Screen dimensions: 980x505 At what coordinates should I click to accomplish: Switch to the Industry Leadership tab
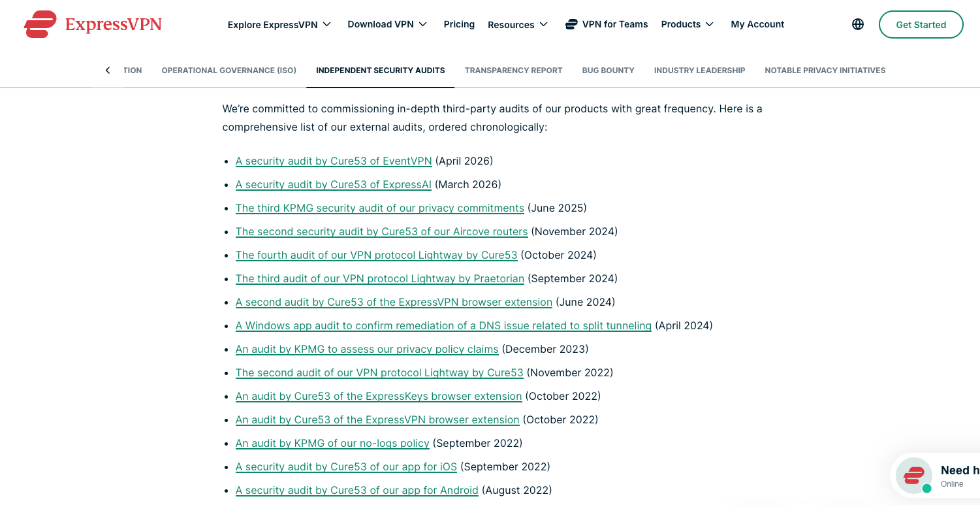(699, 71)
